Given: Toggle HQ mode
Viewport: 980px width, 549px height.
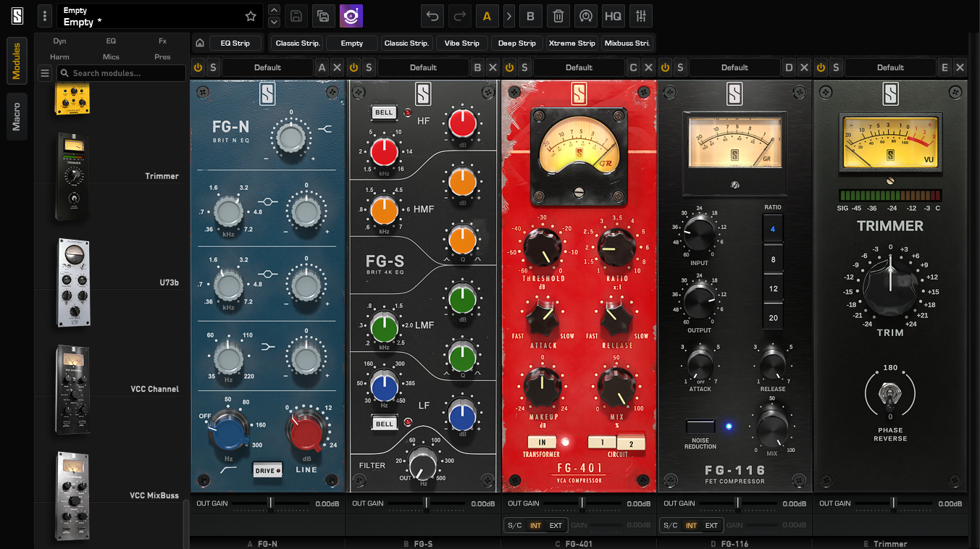Looking at the screenshot, I should click(x=613, y=16).
